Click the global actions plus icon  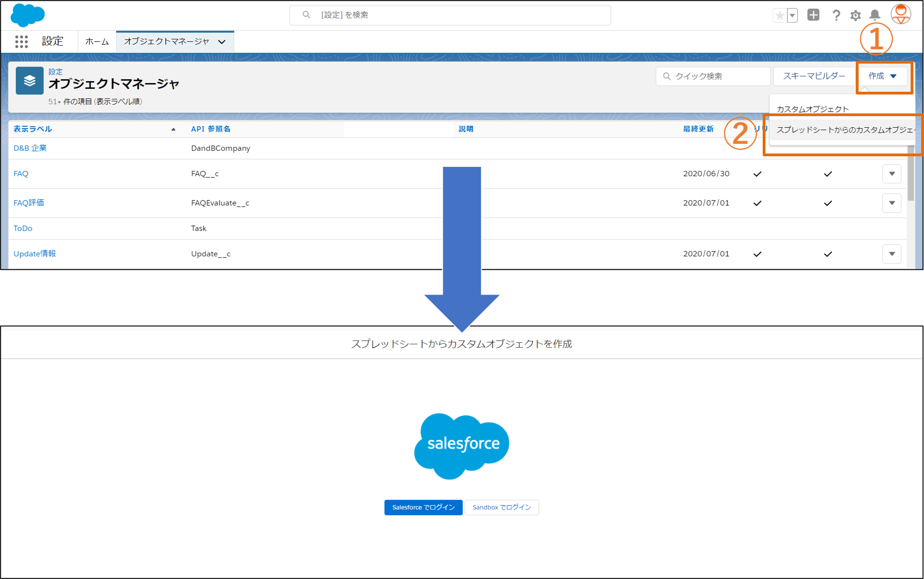coord(813,15)
